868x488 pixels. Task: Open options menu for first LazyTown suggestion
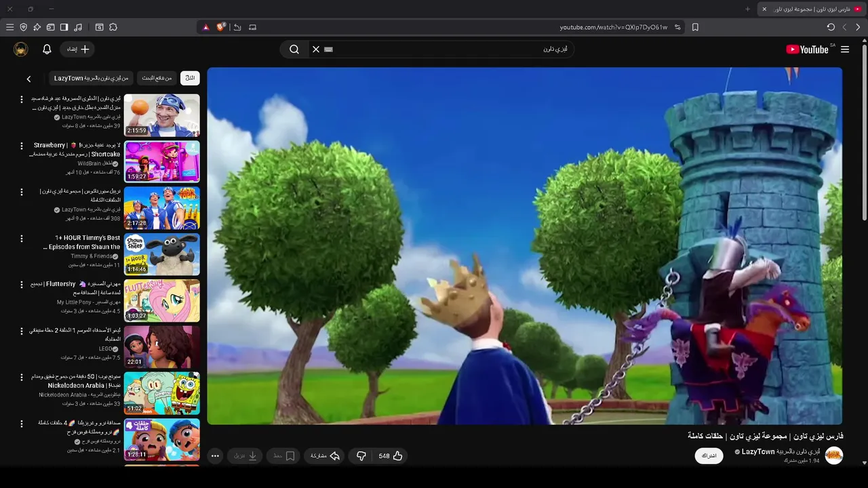click(x=21, y=100)
